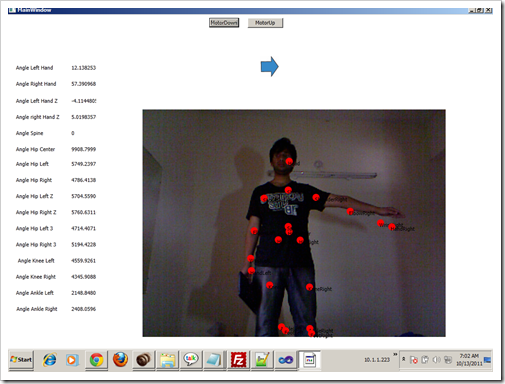Open Google Talk from taskbar
505x384 pixels.
click(191, 360)
